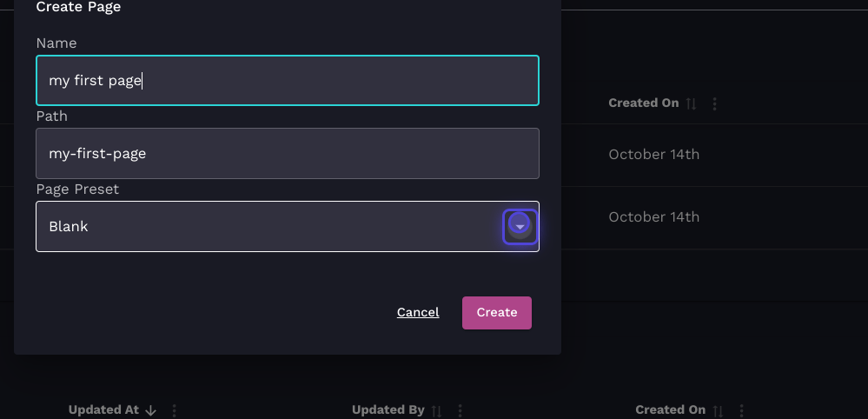Focus the Name field containing my first page
The image size is (868, 419).
click(x=287, y=81)
